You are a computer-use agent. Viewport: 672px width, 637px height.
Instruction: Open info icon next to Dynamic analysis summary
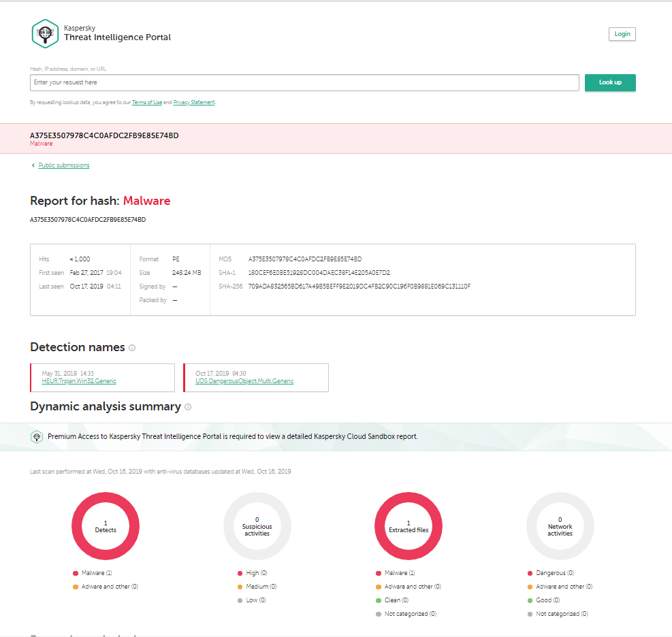[x=188, y=407]
